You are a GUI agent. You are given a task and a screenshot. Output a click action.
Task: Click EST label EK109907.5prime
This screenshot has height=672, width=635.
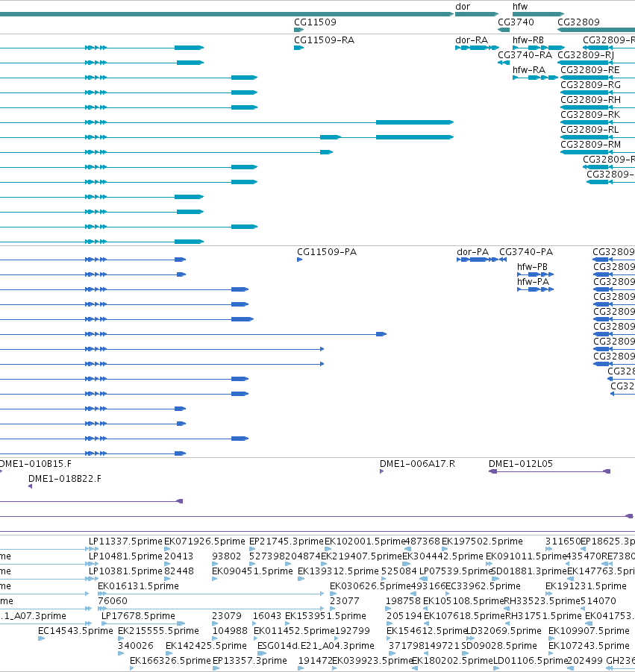click(x=589, y=631)
